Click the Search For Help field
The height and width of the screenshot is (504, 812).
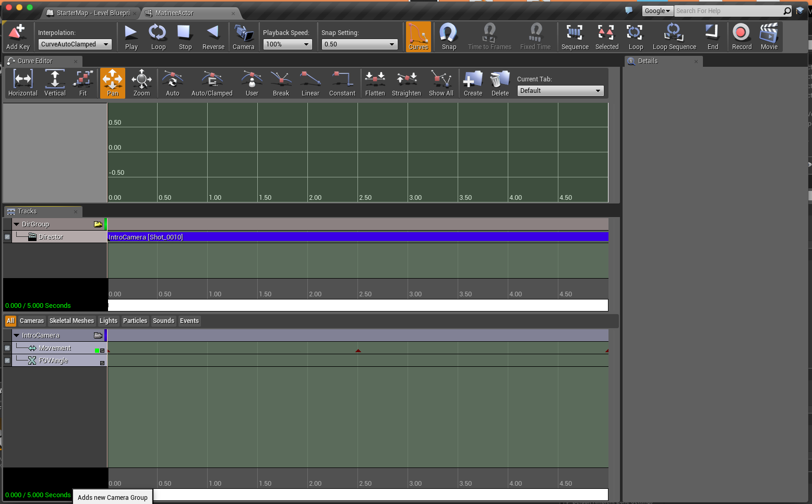[x=728, y=11]
